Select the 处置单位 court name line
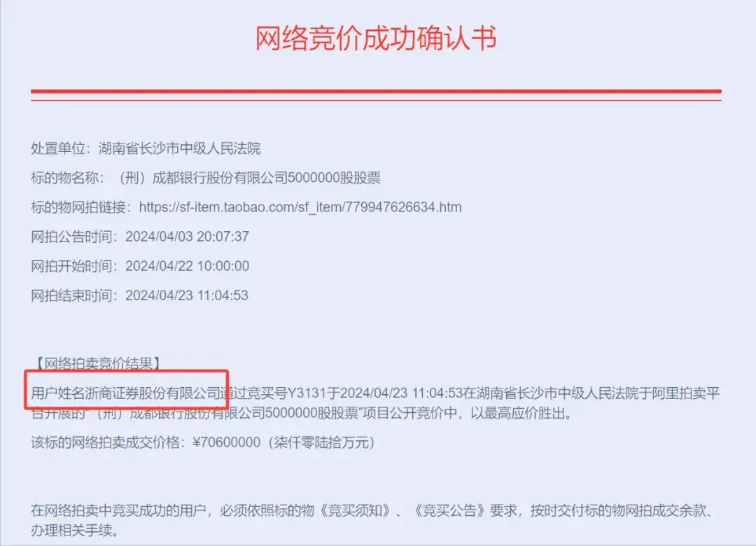This screenshot has height=546, width=756. 146,148
